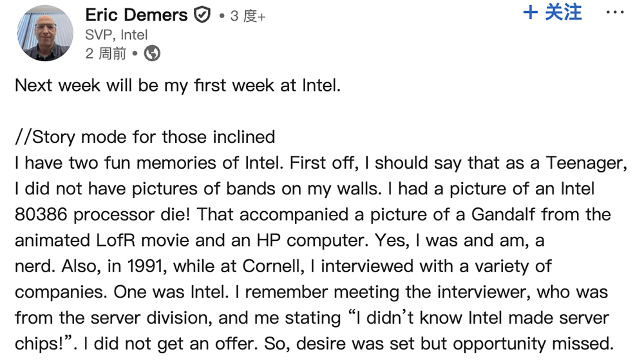Open the three-dot more options menu
The height and width of the screenshot is (363, 644).
tap(616, 13)
